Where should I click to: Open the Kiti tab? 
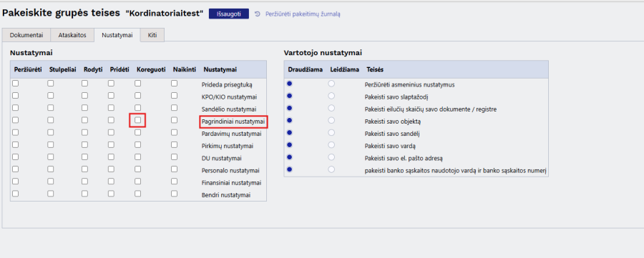point(152,35)
